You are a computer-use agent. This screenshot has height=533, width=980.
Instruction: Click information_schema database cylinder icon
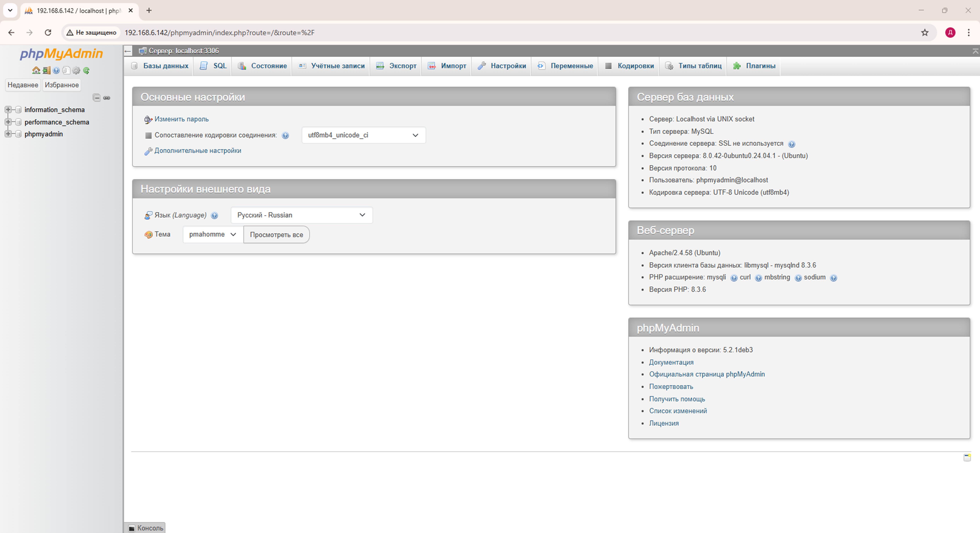coord(18,110)
